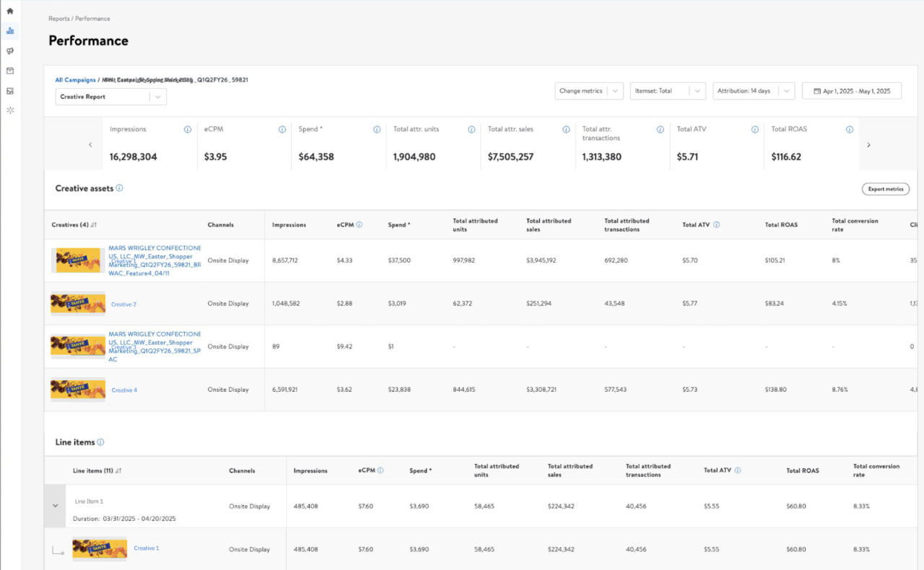Sort creatives using the Creatives (4) sort icon
The image size is (924, 570).
tap(94, 225)
